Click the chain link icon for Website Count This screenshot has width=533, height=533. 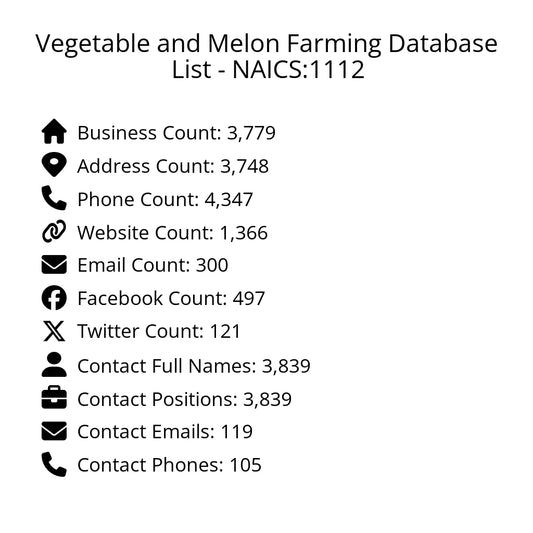point(54,231)
